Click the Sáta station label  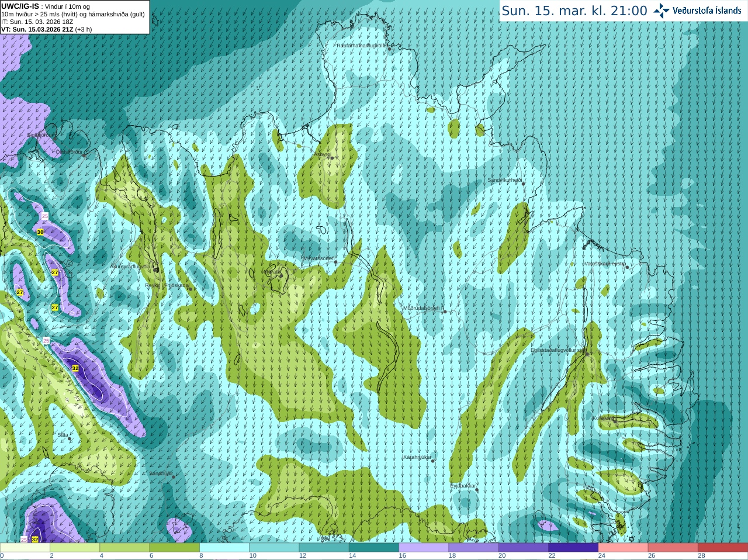[63, 435]
